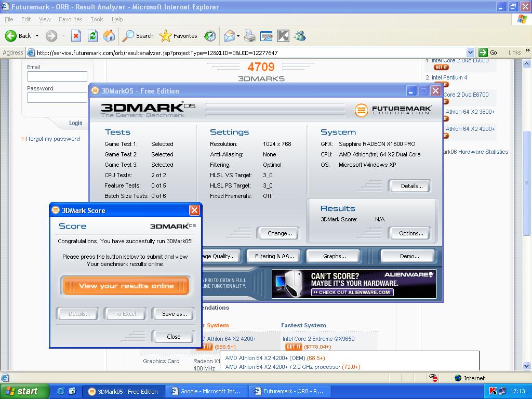Screen dimensions: 532x399
Task: Click the Athlon 64 X2 3800+ link
Action: [x=470, y=112]
